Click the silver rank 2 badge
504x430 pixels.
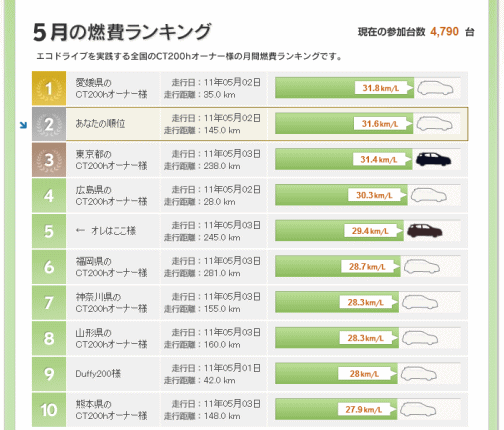(x=49, y=124)
